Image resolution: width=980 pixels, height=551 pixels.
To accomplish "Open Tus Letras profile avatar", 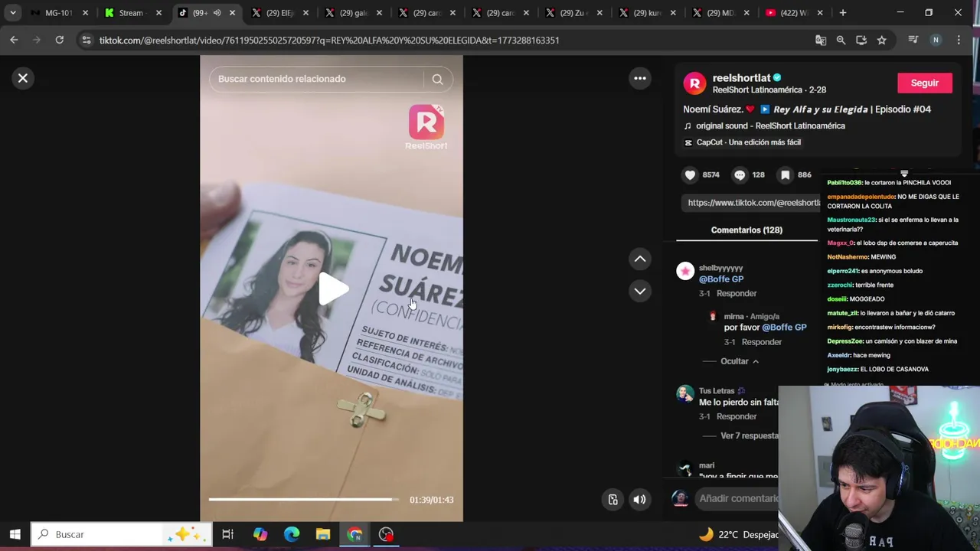I will pos(685,393).
